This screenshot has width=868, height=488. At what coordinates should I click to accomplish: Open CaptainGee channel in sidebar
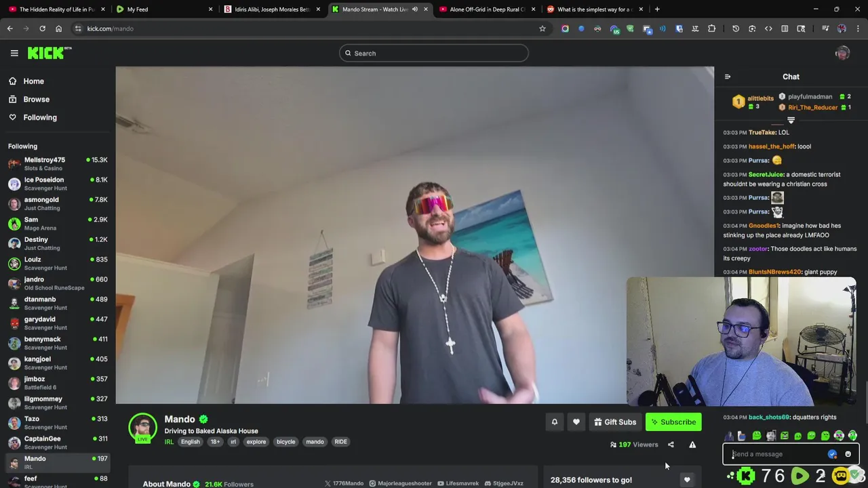[58, 443]
